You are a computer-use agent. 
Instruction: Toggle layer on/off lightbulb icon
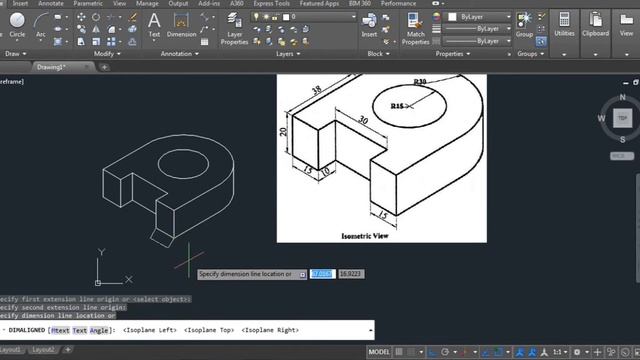coord(256,17)
